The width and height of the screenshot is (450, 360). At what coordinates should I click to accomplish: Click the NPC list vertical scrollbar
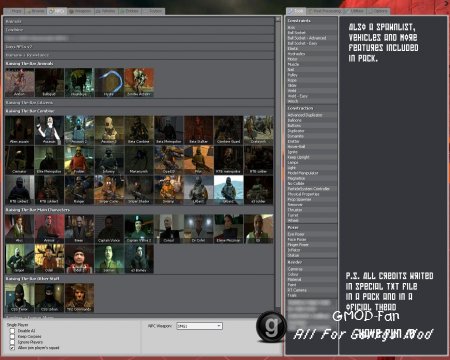(x=278, y=167)
